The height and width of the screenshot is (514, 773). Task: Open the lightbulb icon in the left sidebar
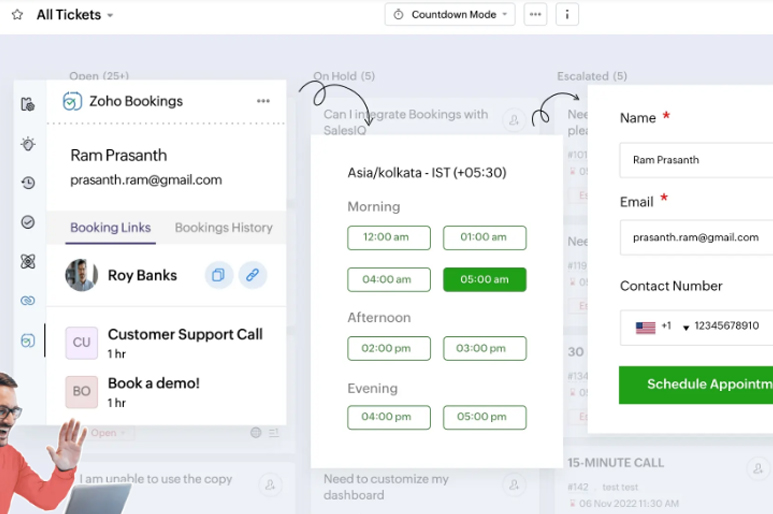[28, 144]
